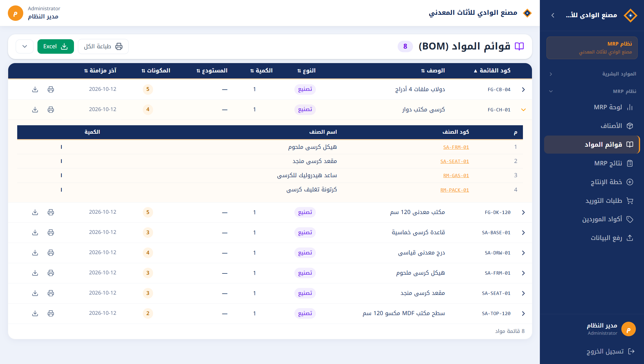Open the RM-GAS-01 component link

pos(456,176)
